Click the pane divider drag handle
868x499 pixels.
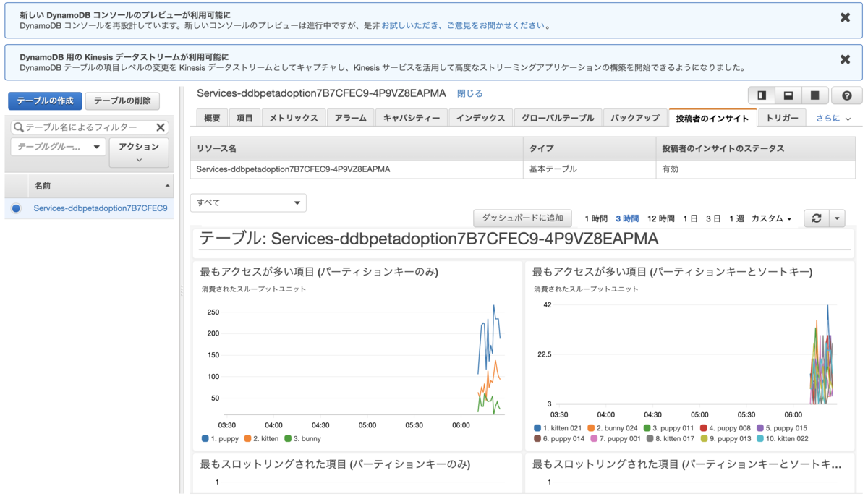point(182,291)
